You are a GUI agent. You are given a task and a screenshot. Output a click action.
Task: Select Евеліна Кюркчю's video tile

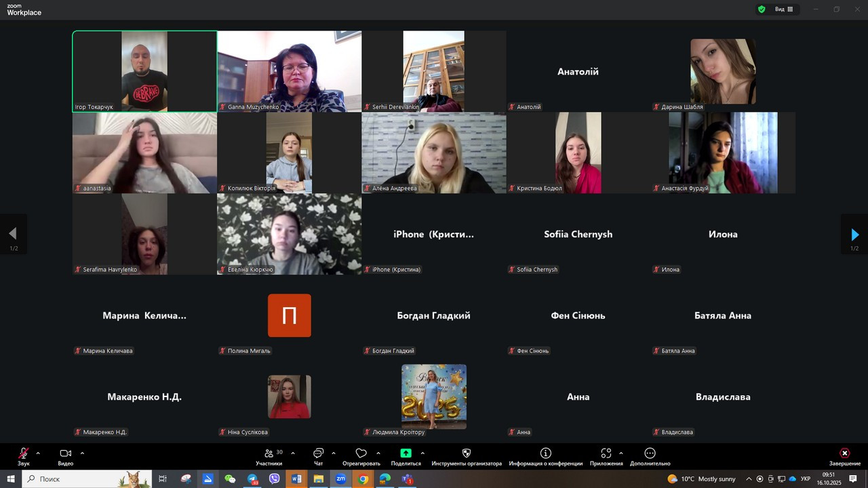point(290,234)
